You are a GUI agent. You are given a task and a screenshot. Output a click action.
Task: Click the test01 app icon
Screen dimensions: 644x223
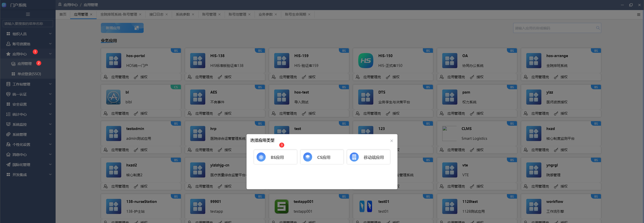point(366,206)
